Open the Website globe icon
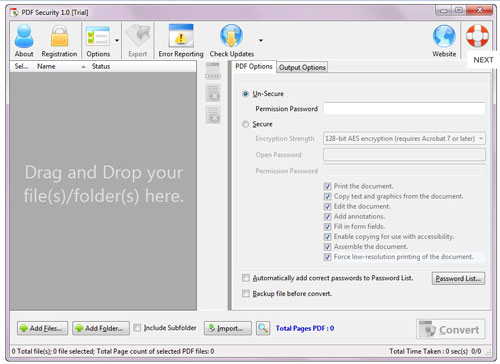Screen dimensions: 500x364 pos(444,36)
